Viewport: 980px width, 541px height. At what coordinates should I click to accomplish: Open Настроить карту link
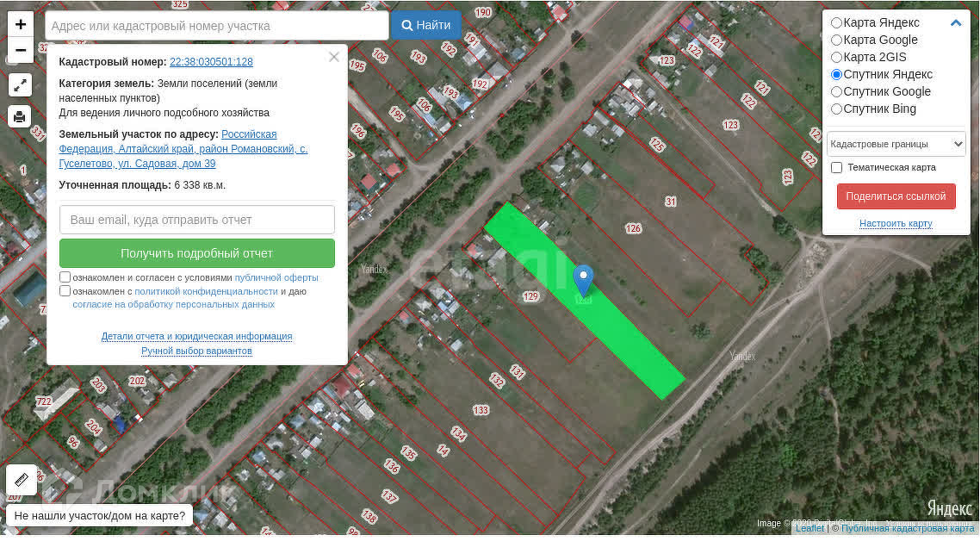896,223
